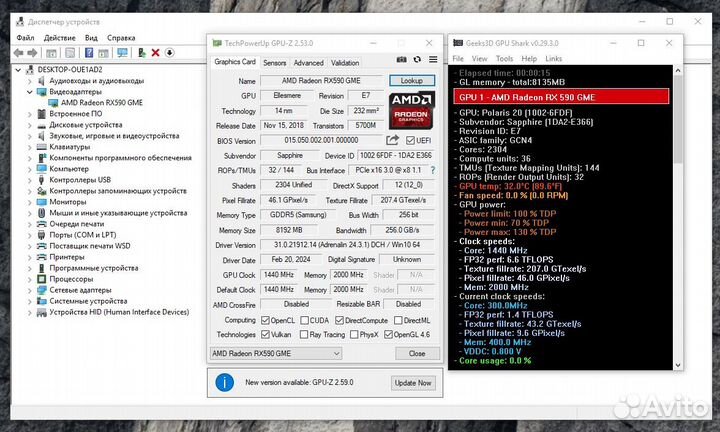Click the Сетевые адаптеры network icon
Viewport: 720px width, 432px height.
pyautogui.click(x=42, y=290)
